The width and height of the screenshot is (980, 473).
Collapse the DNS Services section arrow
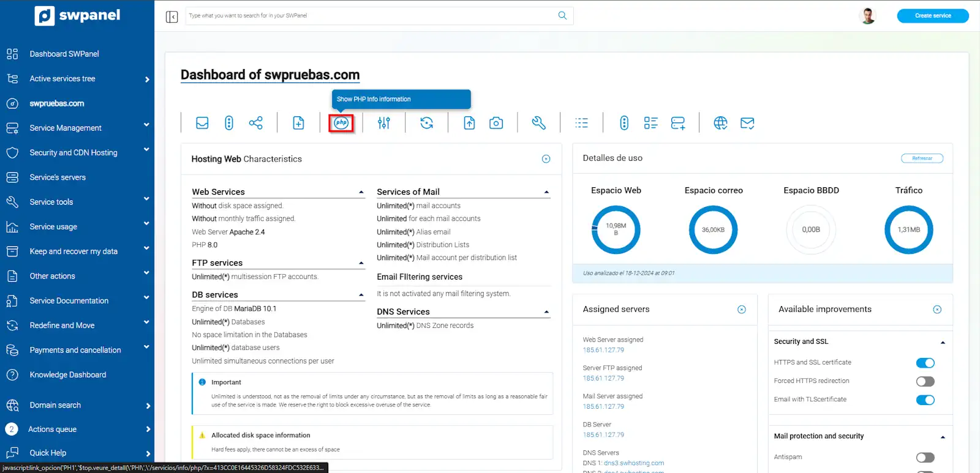point(547,312)
